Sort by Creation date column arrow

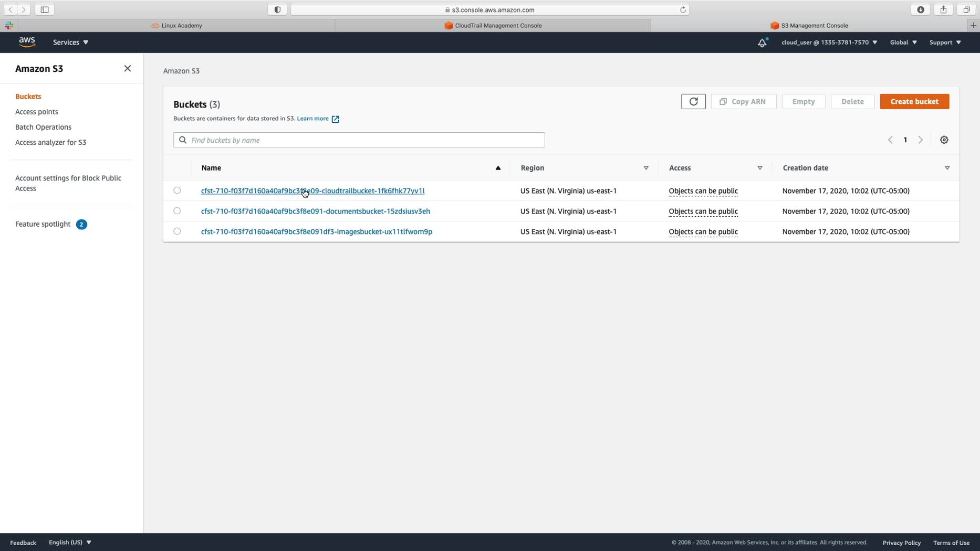947,168
